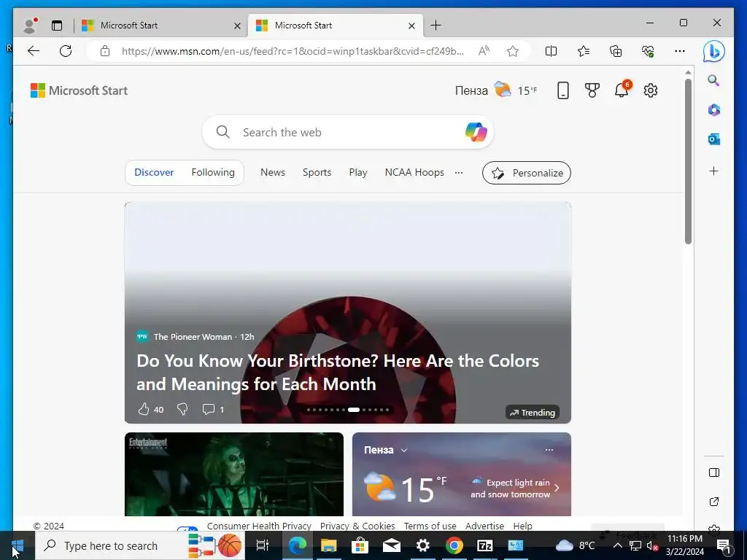This screenshot has width=747, height=560.
Task: Open the Collections toolbar icon
Action: point(616,51)
